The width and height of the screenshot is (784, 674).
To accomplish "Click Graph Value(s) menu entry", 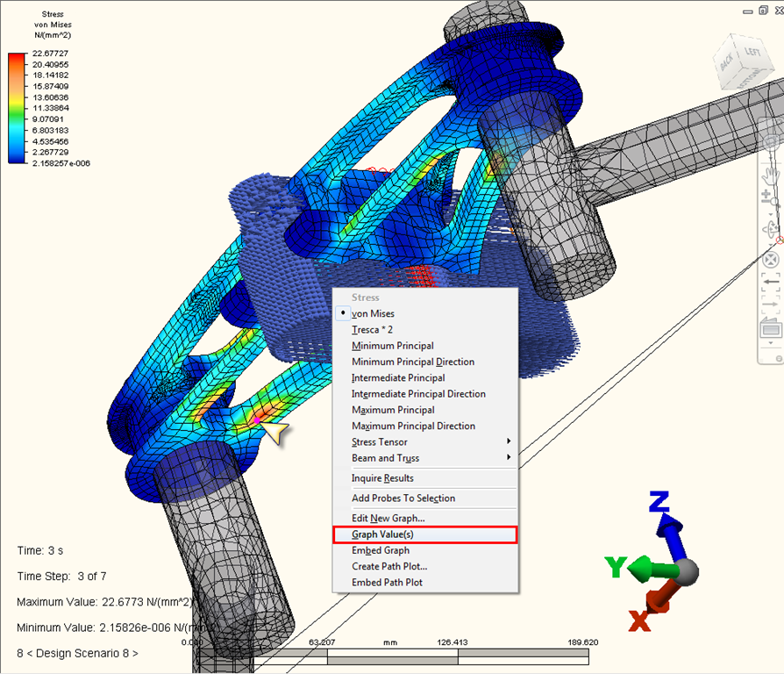I will [x=425, y=534].
